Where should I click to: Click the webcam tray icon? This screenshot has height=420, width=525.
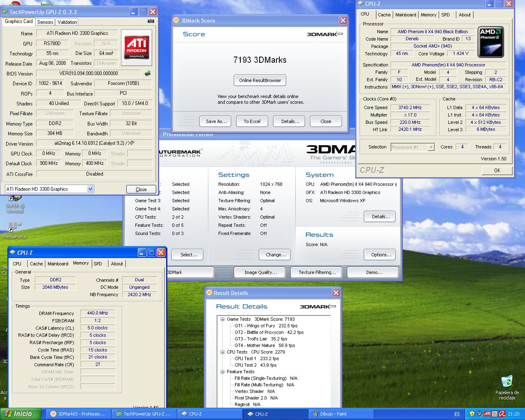(479, 414)
